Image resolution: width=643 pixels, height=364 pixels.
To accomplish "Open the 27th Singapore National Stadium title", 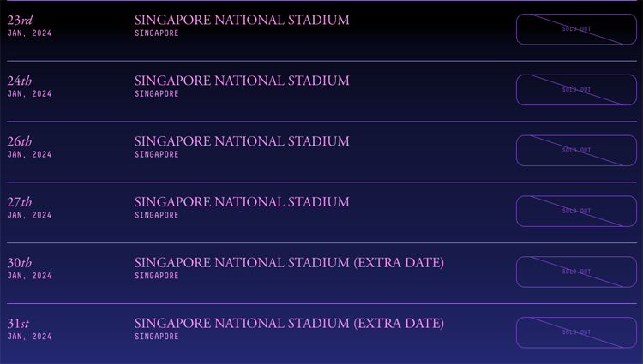I will tap(242, 202).
